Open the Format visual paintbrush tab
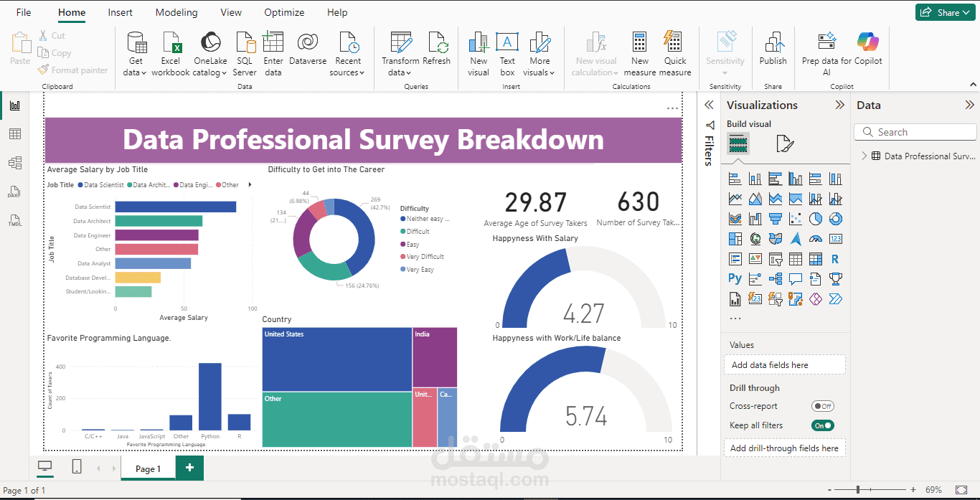This screenshot has width=980, height=500. (x=785, y=144)
